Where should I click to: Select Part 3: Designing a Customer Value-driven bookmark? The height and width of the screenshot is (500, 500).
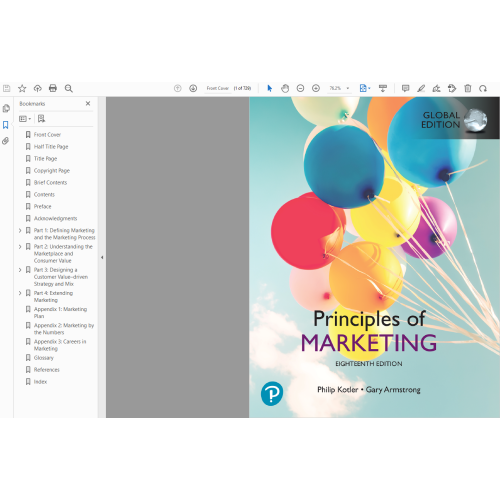click(61, 277)
